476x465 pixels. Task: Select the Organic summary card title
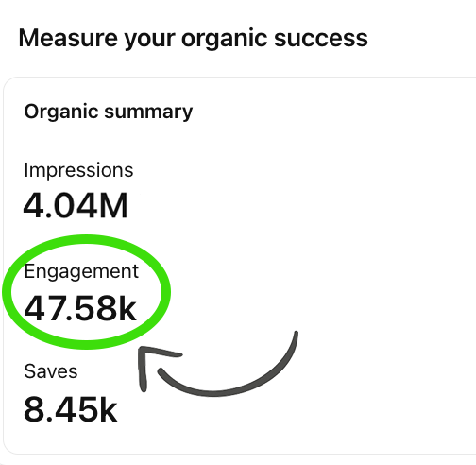109,112
